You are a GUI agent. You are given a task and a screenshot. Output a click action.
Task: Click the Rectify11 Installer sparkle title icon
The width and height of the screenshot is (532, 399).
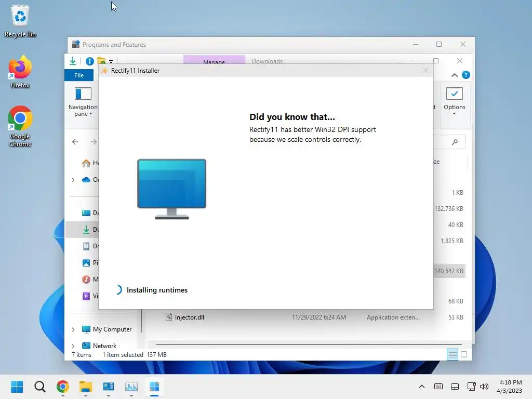[x=104, y=70]
